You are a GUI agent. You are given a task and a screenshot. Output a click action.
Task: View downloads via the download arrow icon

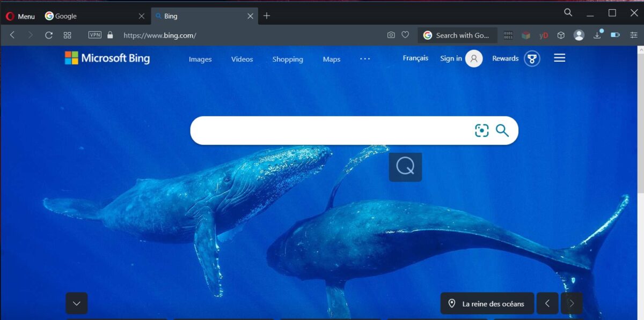coord(597,34)
